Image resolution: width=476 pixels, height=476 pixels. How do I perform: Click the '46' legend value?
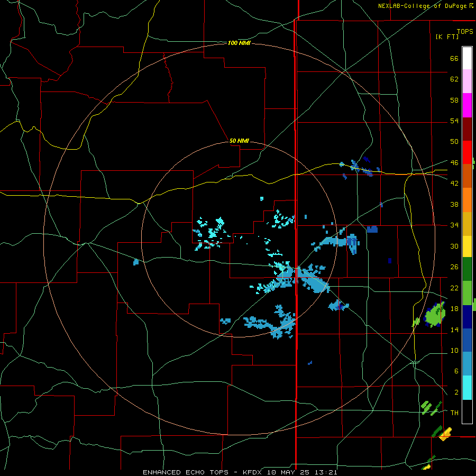[x=454, y=163]
